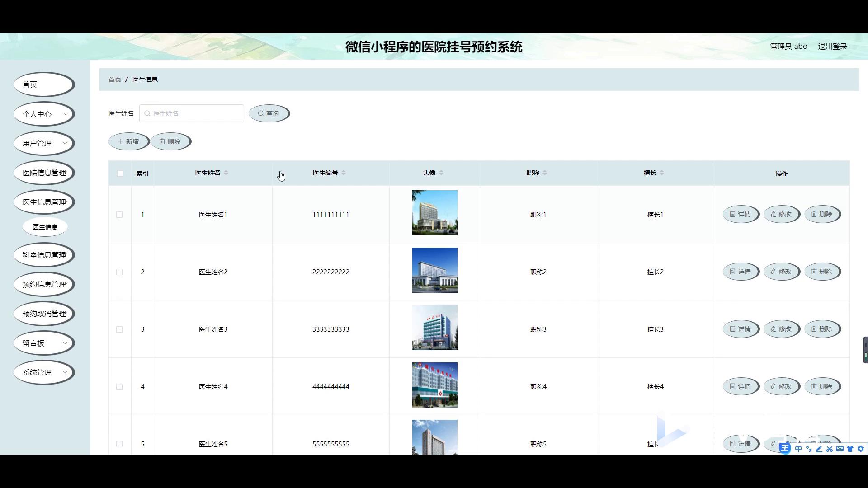The height and width of the screenshot is (488, 868).
Task: Sort by 擅长 column sort arrows
Action: coord(662,173)
